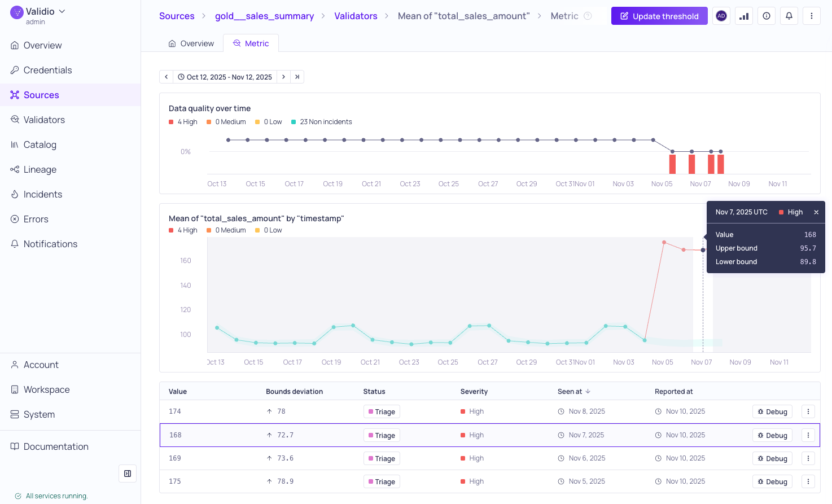Screen dimensions: 832x504
Task: Open the AD user avatar
Action: [721, 16]
